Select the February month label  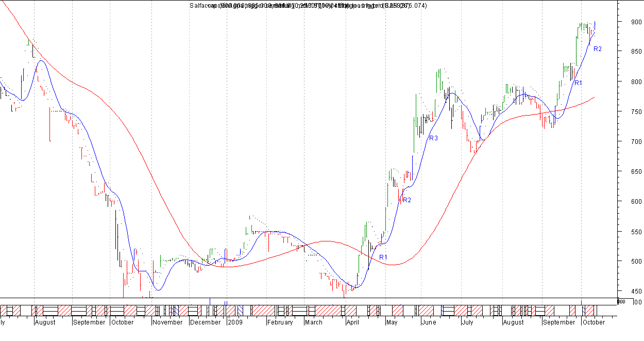pyautogui.click(x=280, y=322)
